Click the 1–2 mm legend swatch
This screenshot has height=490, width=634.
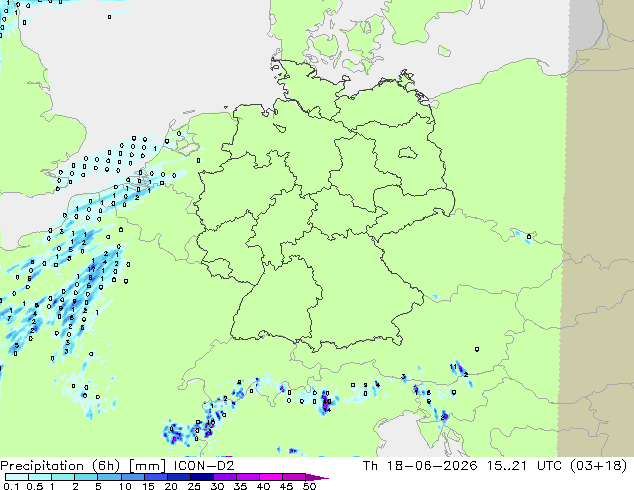pyautogui.click(x=63, y=477)
